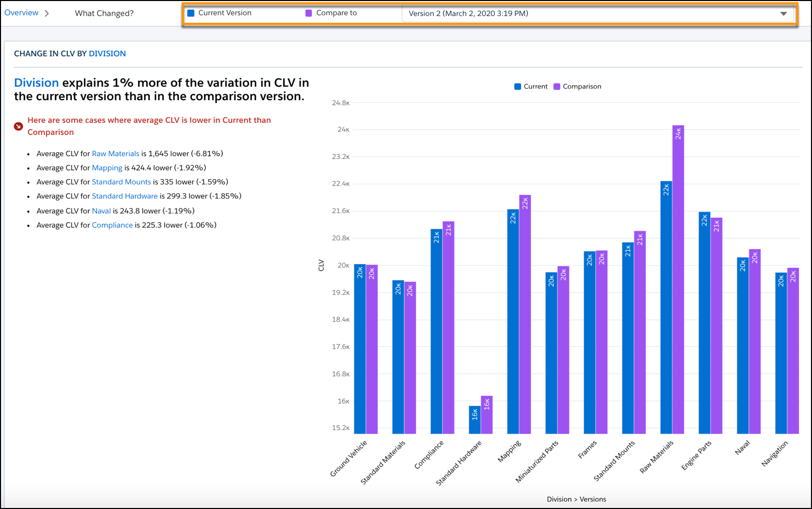Click the Standard Materials axis label
The width and height of the screenshot is (812, 509).
point(383,462)
